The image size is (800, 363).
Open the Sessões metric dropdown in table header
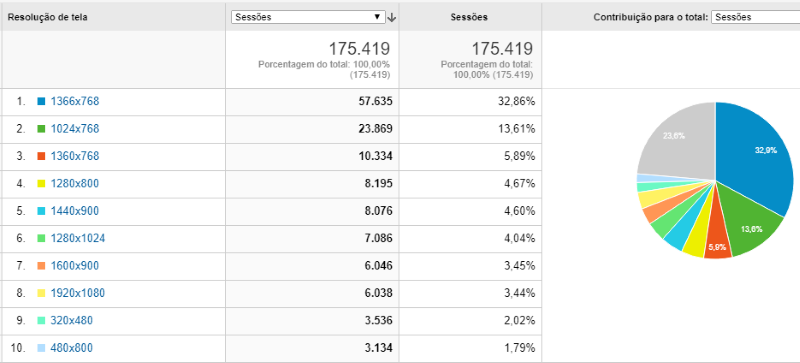click(x=308, y=17)
